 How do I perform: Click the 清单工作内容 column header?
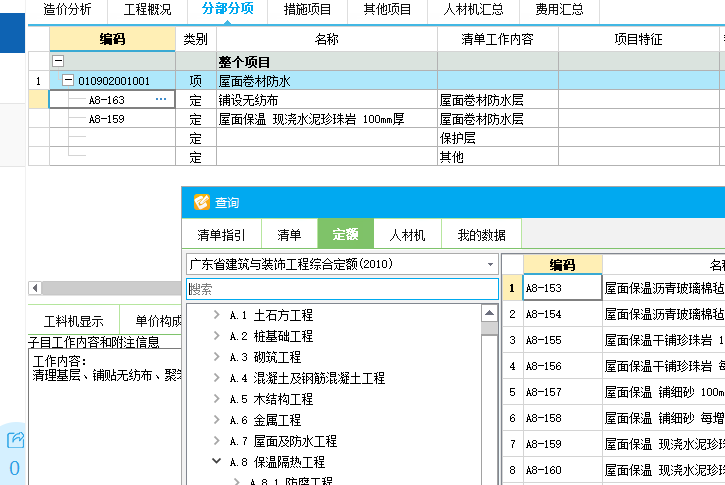click(498, 39)
